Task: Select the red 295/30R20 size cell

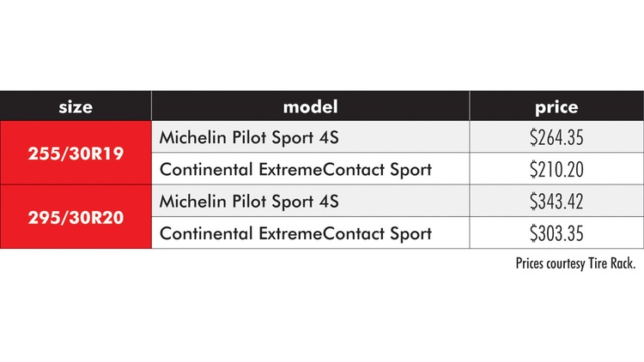Action: (x=76, y=217)
